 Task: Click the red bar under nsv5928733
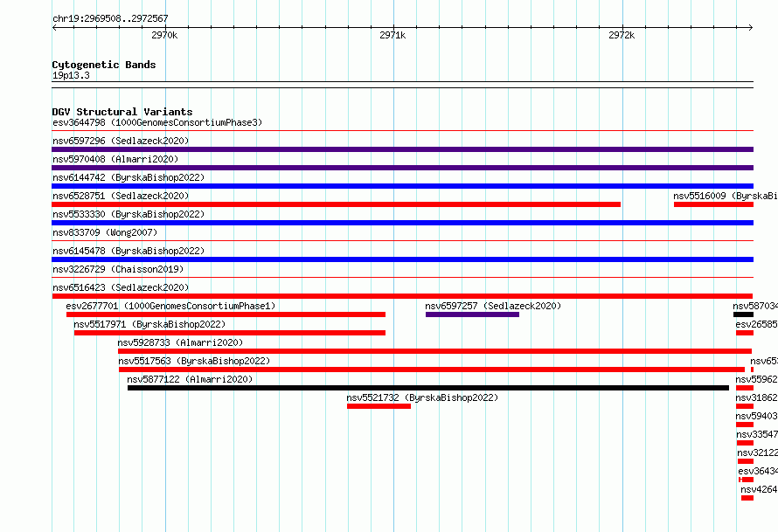434,351
